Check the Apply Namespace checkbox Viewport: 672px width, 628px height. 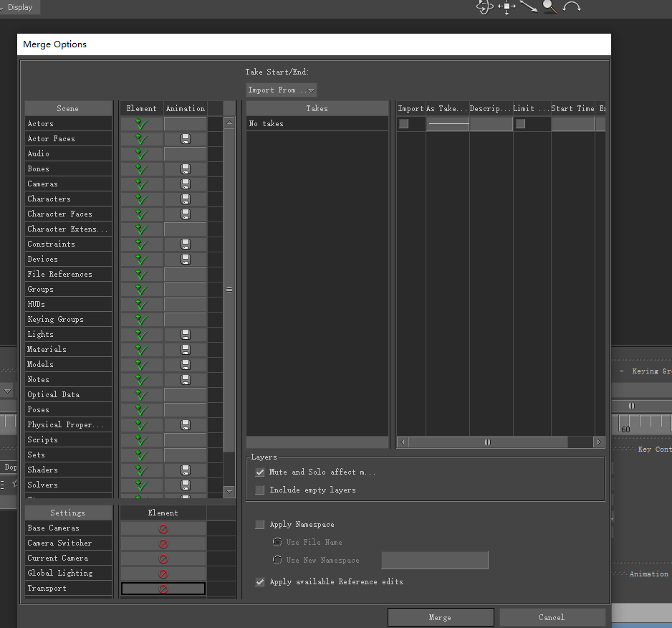pyautogui.click(x=260, y=525)
